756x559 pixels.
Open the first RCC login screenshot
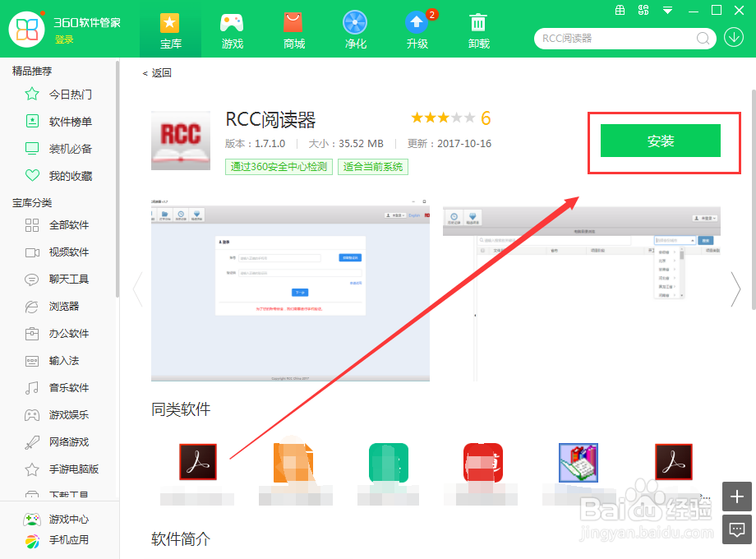point(290,290)
